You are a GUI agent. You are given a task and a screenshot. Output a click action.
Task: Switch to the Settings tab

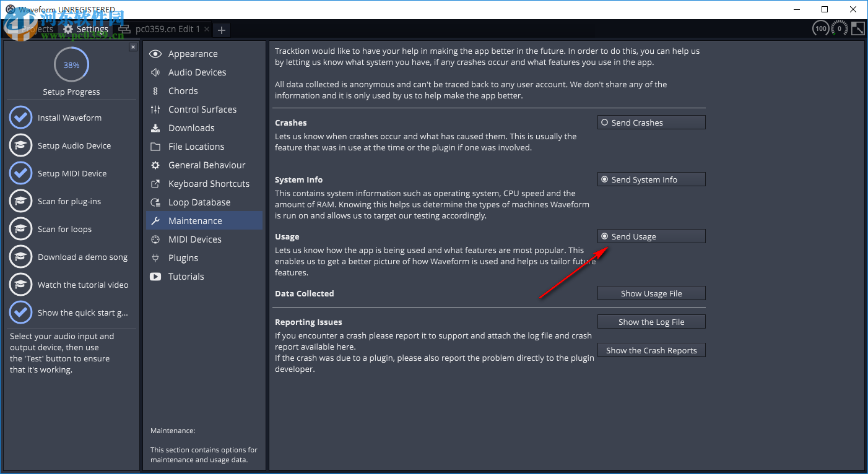(x=86, y=29)
